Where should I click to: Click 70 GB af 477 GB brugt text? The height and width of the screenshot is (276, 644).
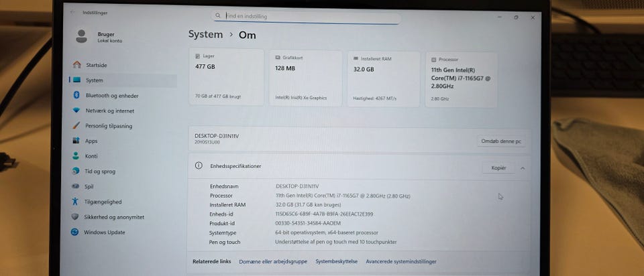(217, 96)
